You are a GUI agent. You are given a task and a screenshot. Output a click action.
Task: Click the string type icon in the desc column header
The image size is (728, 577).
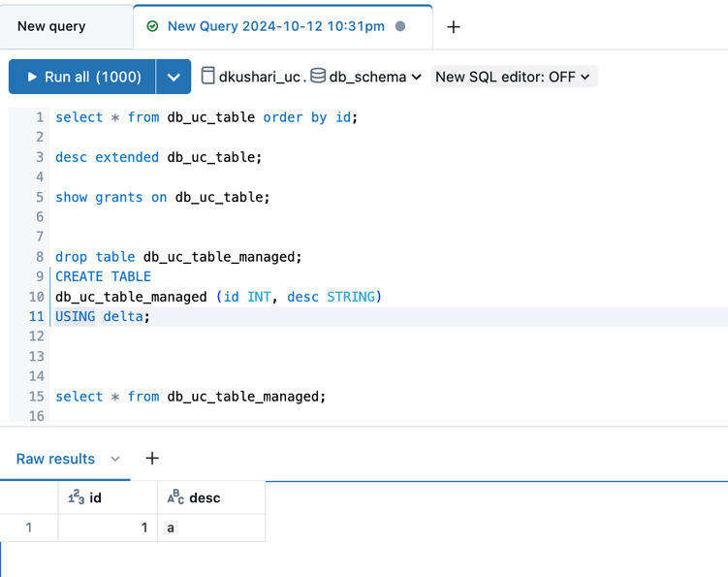click(x=175, y=497)
